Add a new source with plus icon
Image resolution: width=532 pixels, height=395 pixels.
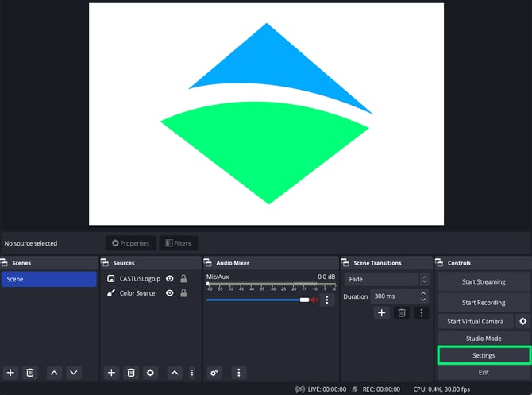[111, 372]
